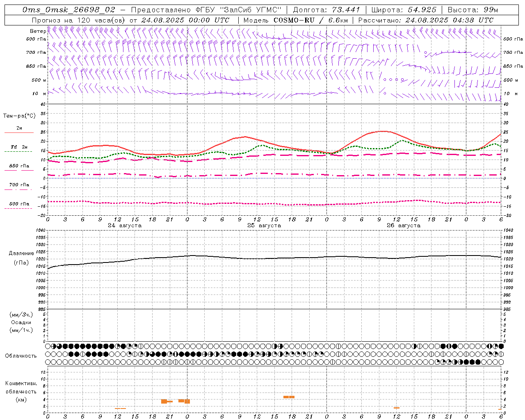Click "985" on the right pressure axis
The image size is (525, 420).
coord(507,309)
